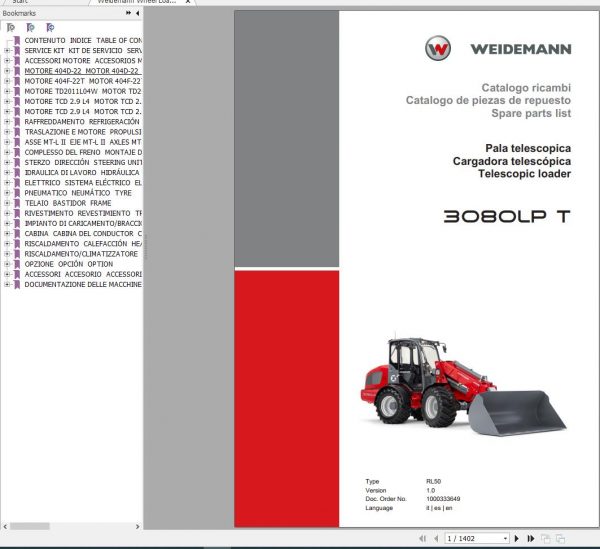Screen dimensions: 600x549
Task: Open the STERZO DIRECCIÓN STEERING UNIT bookmark
Action: coord(83,163)
